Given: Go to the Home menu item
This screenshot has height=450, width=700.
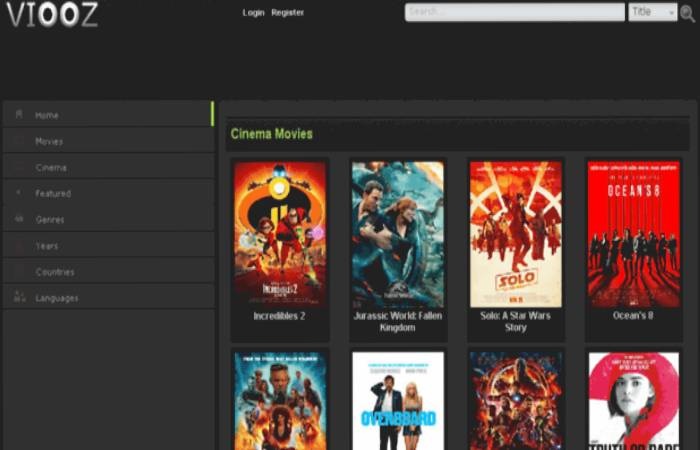Looking at the screenshot, I should tap(108, 114).
